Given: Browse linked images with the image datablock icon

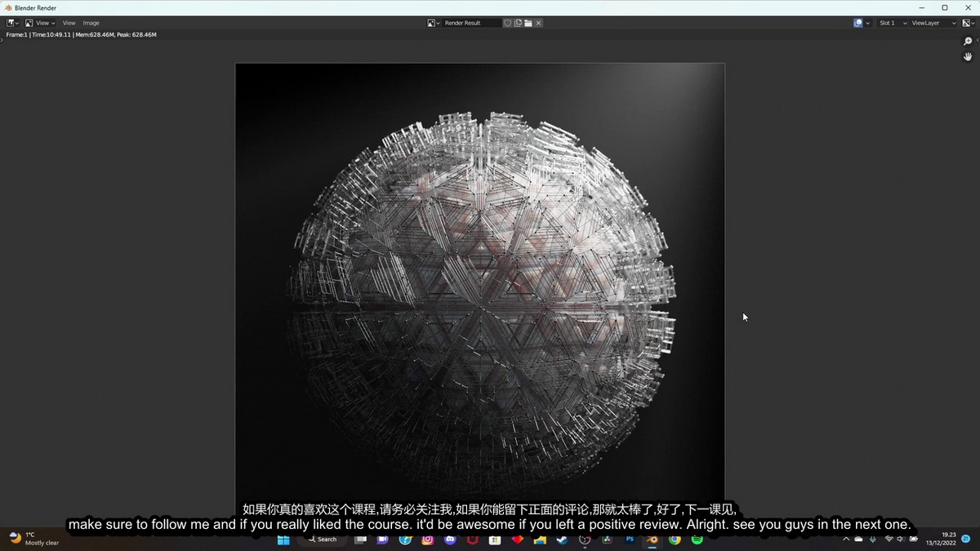Looking at the screenshot, I should point(434,23).
